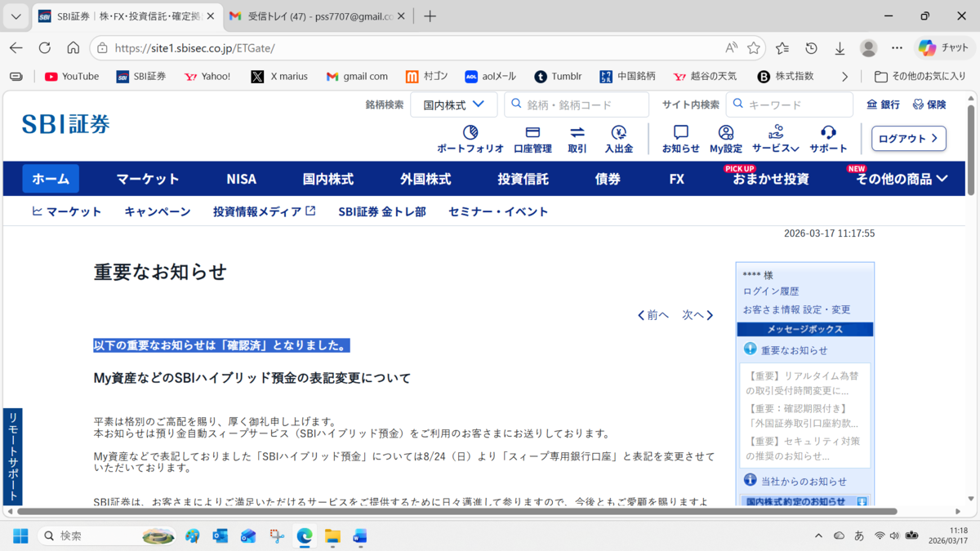This screenshot has width=980, height=551.
Task: Open the 口座管理 account management icon
Action: 532,140
